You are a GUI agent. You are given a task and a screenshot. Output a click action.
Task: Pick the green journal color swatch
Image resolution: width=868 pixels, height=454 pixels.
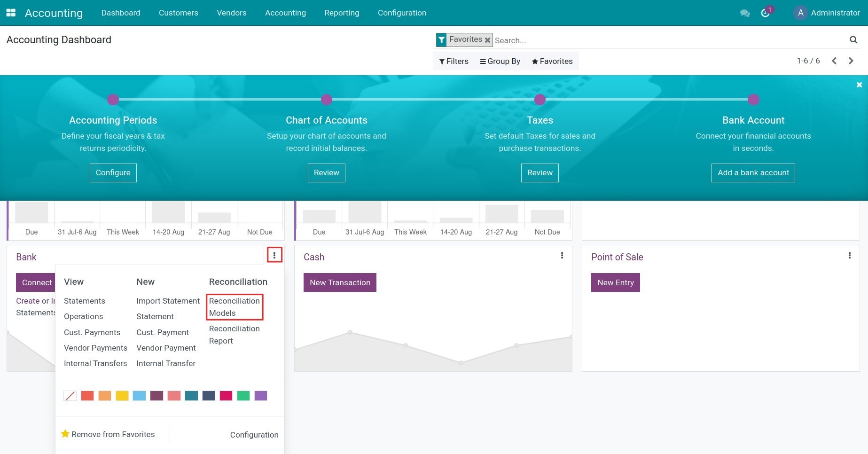pos(243,395)
